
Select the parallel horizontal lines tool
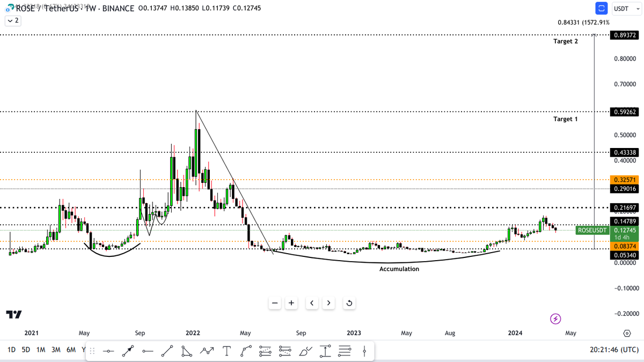tap(345, 351)
